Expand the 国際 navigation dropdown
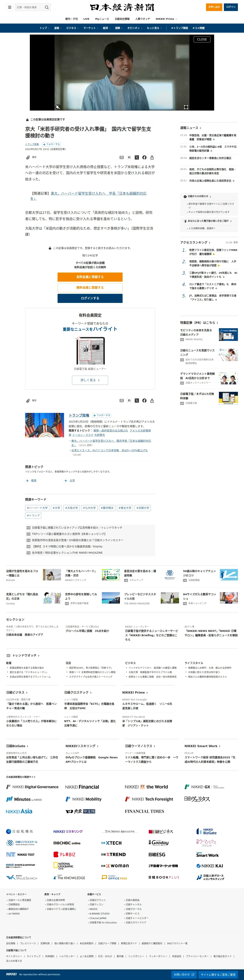Image resolution: width=244 pixels, height=980 pixels. point(119,28)
